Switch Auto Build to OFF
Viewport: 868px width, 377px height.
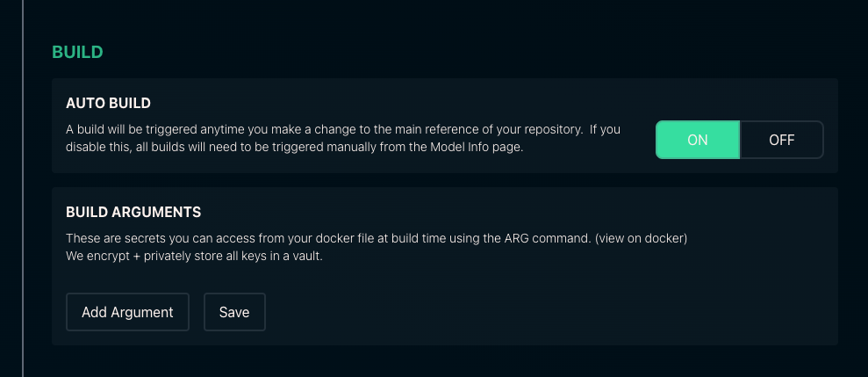tap(781, 140)
